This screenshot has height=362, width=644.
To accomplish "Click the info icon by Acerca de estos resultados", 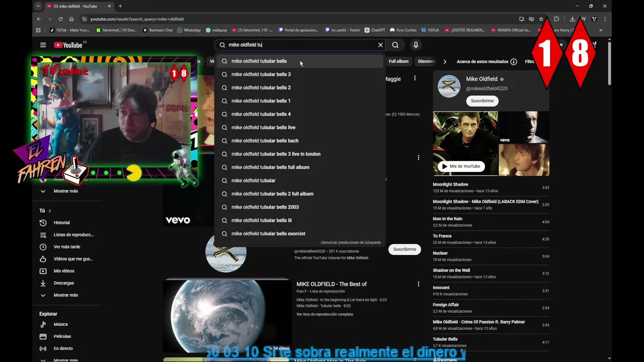I will pos(514,62).
